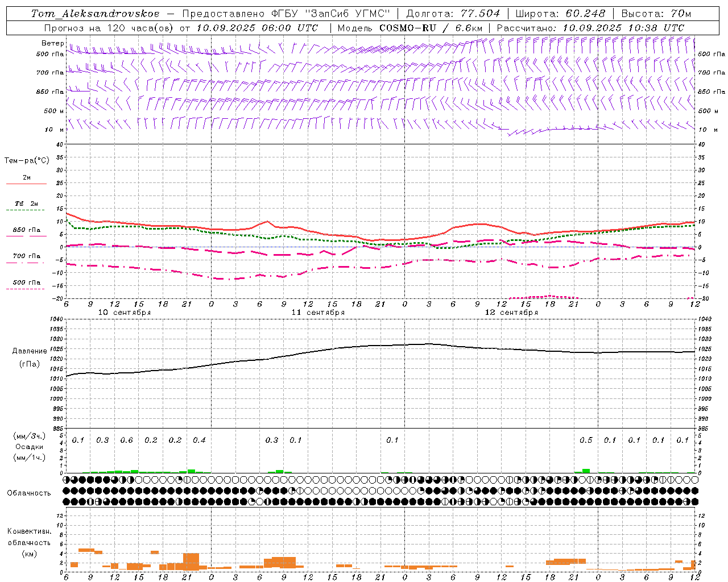Click the (км) unit label under облачность

(x=30, y=554)
